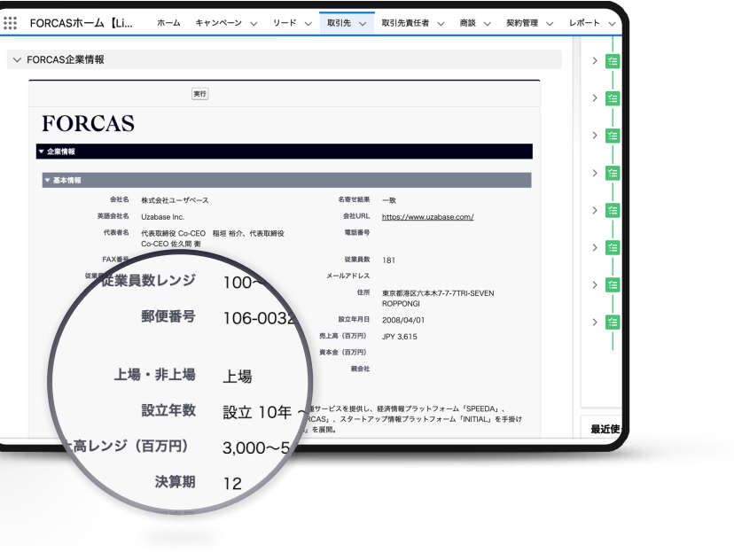734x560 pixels.
Task: Open the リード tab
Action: click(x=285, y=23)
